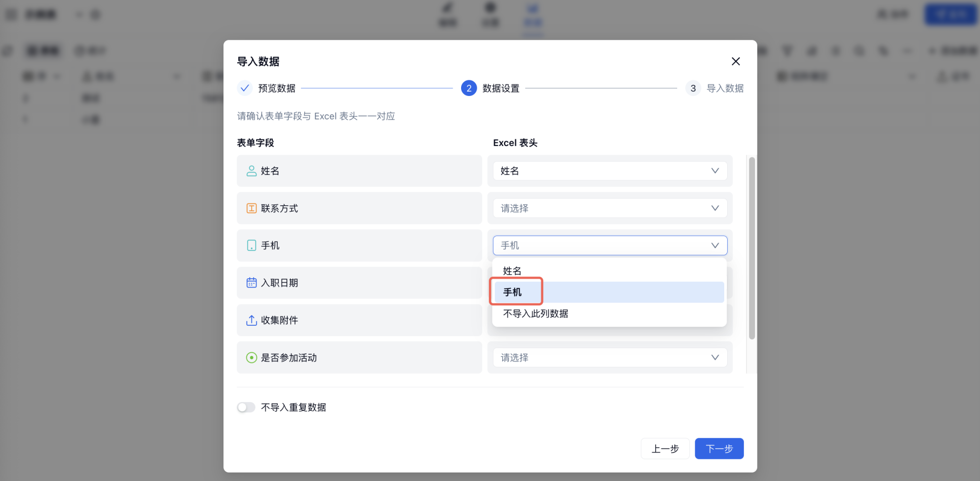The height and width of the screenshot is (481, 980).
Task: Click the 导入数据 dialog title
Action: [x=258, y=61]
